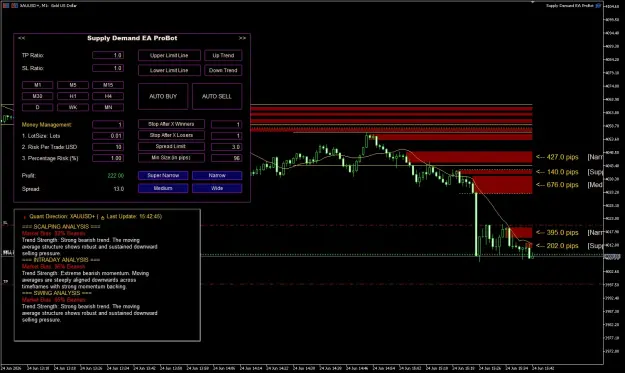The height and width of the screenshot is (373, 625).
Task: Click the AUTO SELL button
Action: click(217, 96)
